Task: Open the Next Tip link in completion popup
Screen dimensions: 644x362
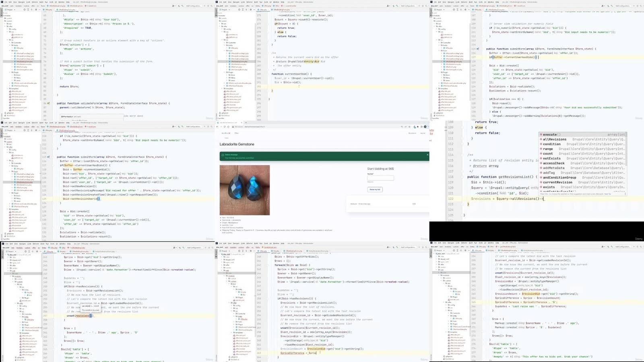Action: coord(607,194)
